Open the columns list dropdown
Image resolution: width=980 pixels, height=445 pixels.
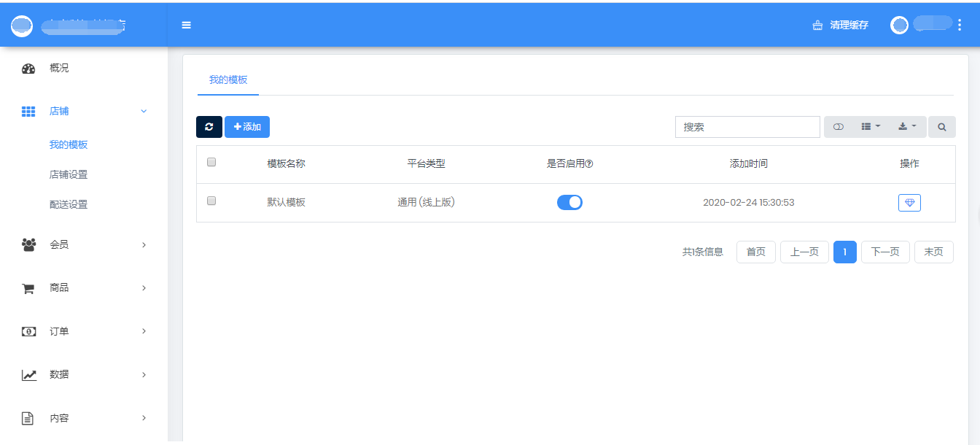click(x=871, y=127)
